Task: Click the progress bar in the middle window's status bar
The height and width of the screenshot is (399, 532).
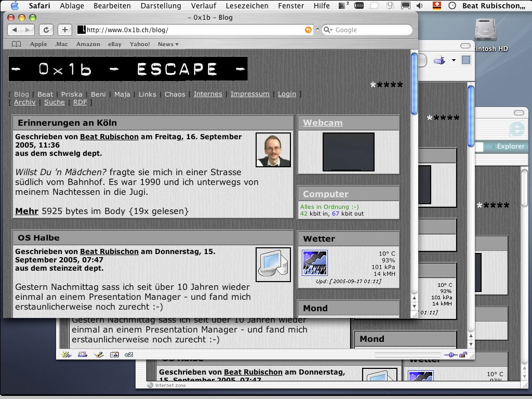Action: click(407, 355)
